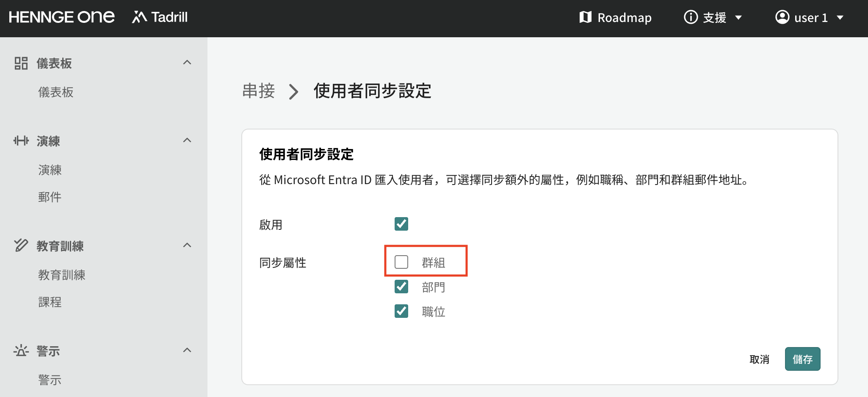The height and width of the screenshot is (397, 868).
Task: Open the user 1 account dropdown arrow
Action: [840, 18]
